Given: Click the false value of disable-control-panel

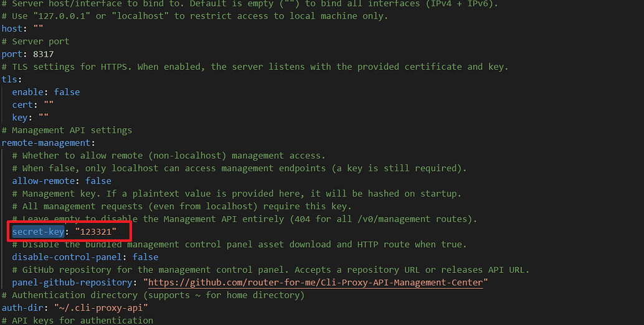Looking at the screenshot, I should (145, 257).
